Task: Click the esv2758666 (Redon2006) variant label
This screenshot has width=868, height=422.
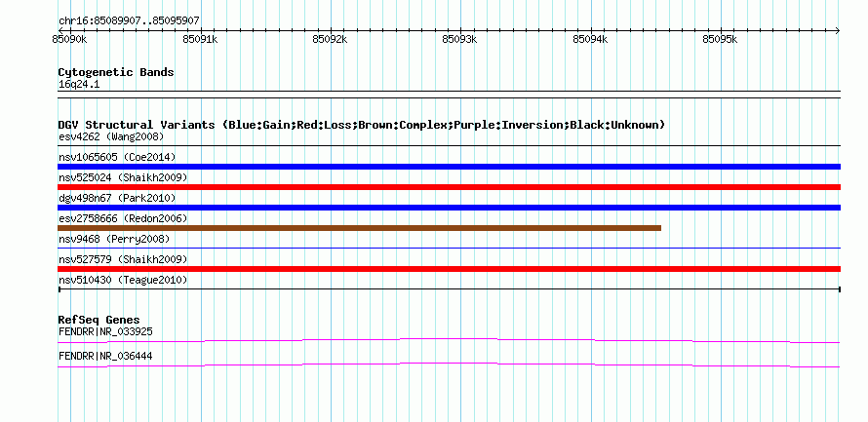Action: click(123, 218)
